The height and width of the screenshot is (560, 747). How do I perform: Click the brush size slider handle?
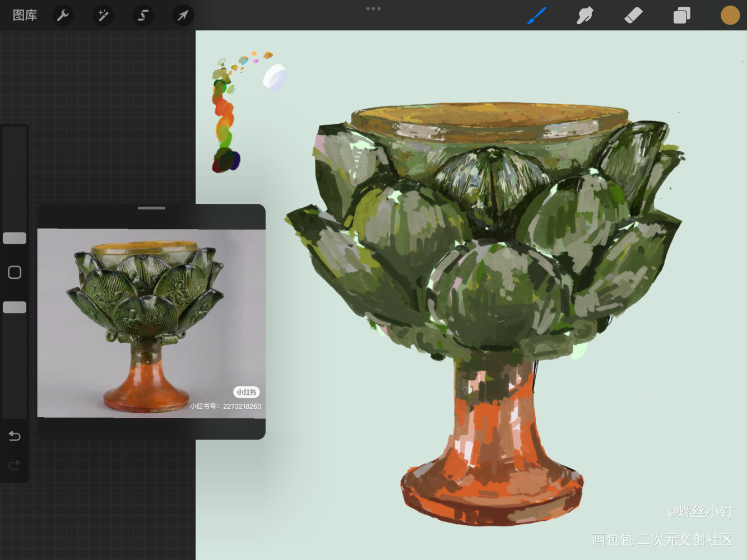pyautogui.click(x=15, y=238)
